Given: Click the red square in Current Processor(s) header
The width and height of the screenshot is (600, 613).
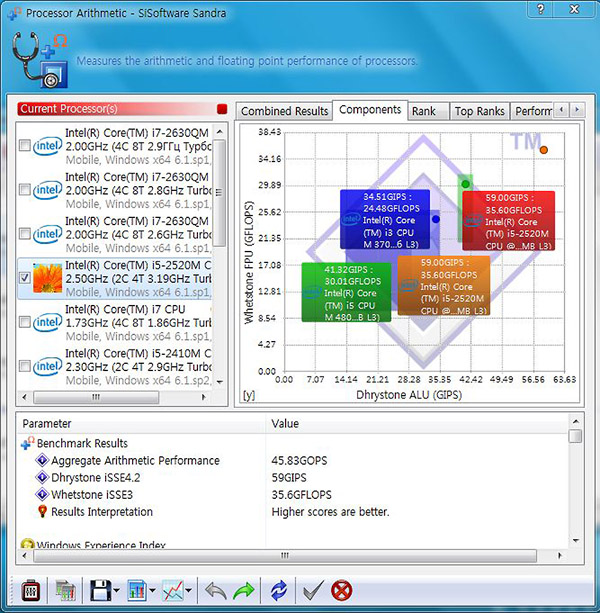Looking at the screenshot, I should 222,109.
